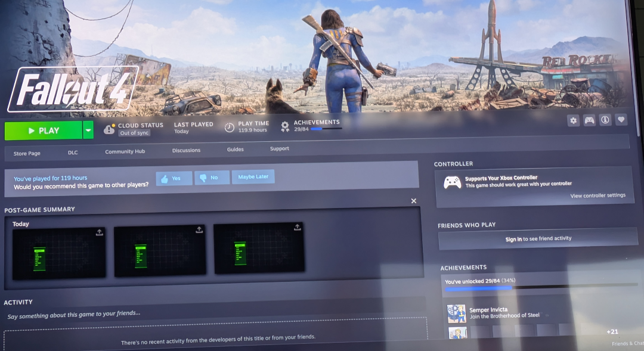The image size is (644, 351).
Task: Click the header achievements progress bar 29/84
Action: (327, 129)
